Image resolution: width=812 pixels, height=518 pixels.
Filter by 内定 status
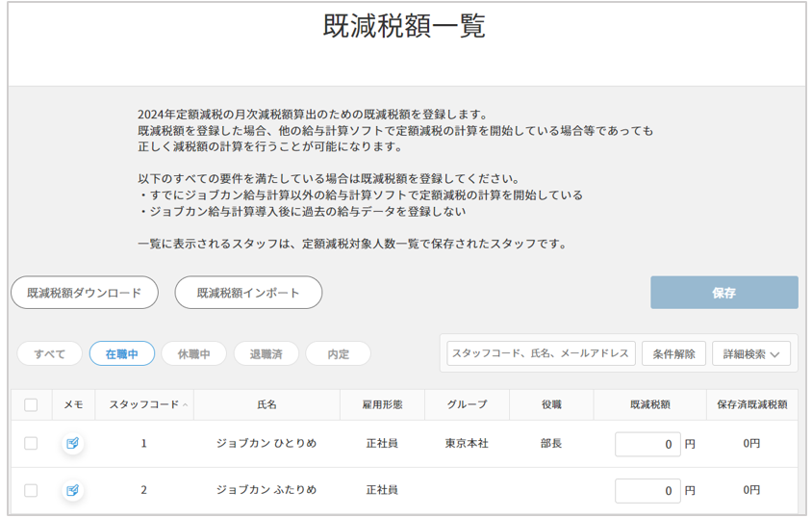tap(338, 353)
